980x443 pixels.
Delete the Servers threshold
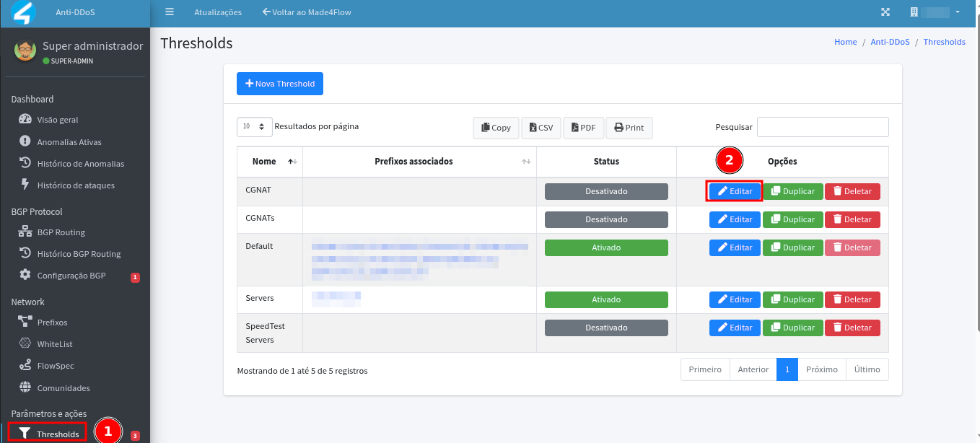(x=852, y=299)
